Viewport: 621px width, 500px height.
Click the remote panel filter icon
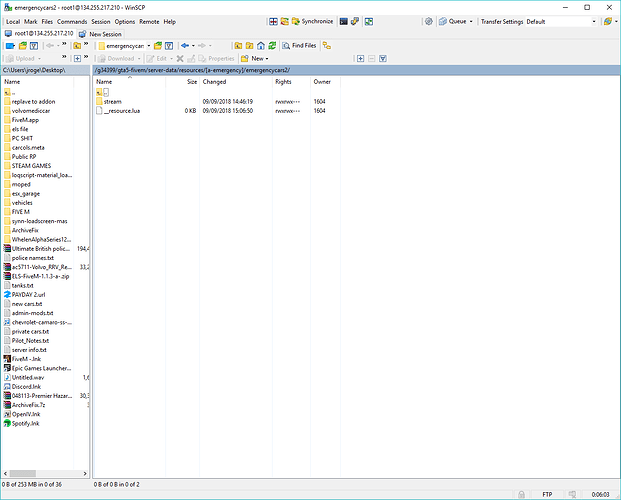(169, 46)
